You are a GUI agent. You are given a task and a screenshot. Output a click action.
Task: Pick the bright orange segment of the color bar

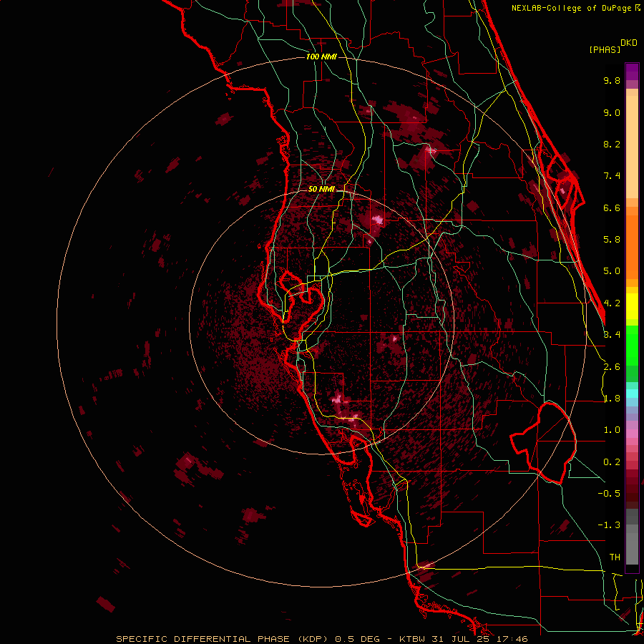(632, 247)
